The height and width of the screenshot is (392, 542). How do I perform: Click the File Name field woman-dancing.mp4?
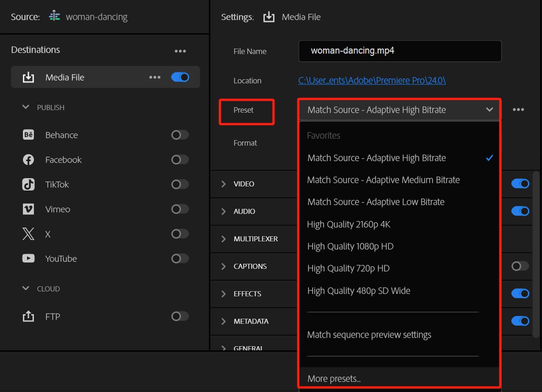click(400, 51)
